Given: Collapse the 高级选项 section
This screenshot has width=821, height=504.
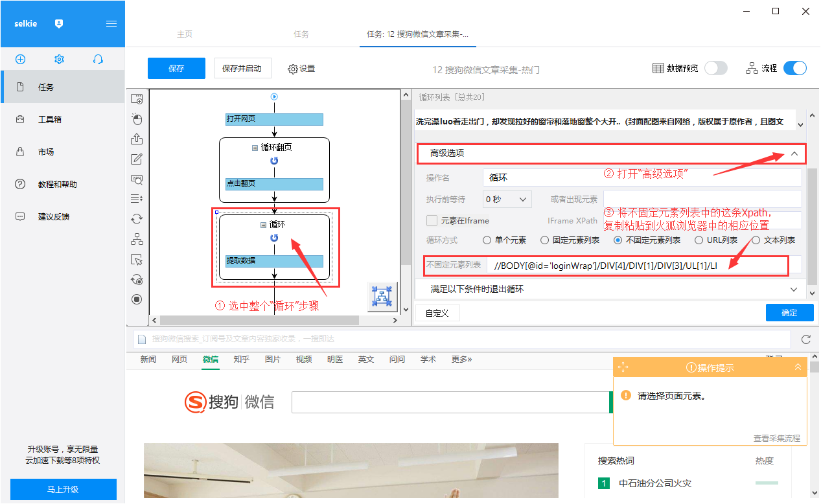Looking at the screenshot, I should click(x=794, y=154).
